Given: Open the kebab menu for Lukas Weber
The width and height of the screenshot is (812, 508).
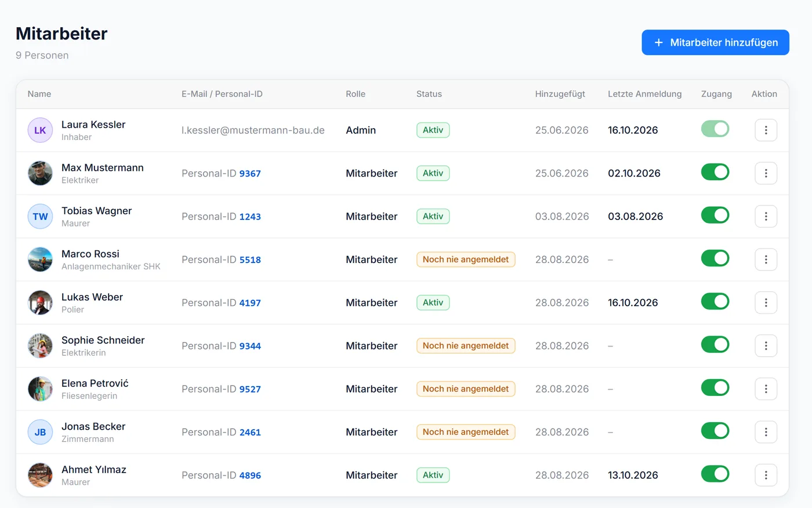Looking at the screenshot, I should click(766, 302).
